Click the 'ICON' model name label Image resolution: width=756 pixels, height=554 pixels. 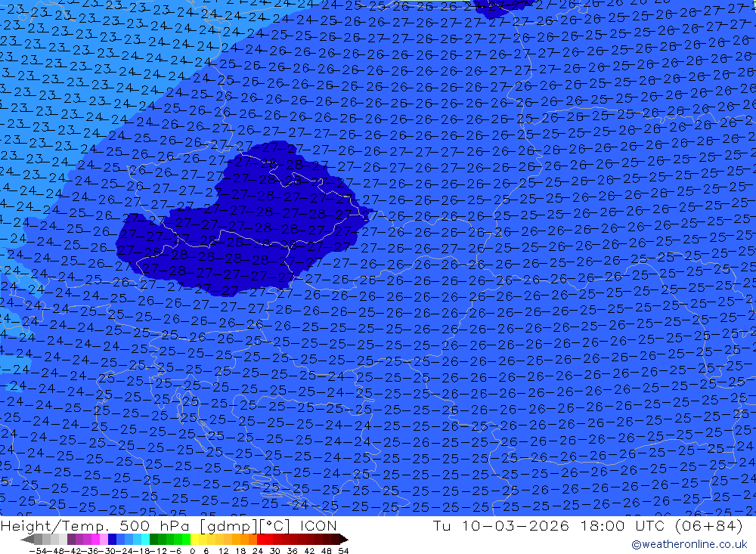pyautogui.click(x=319, y=525)
